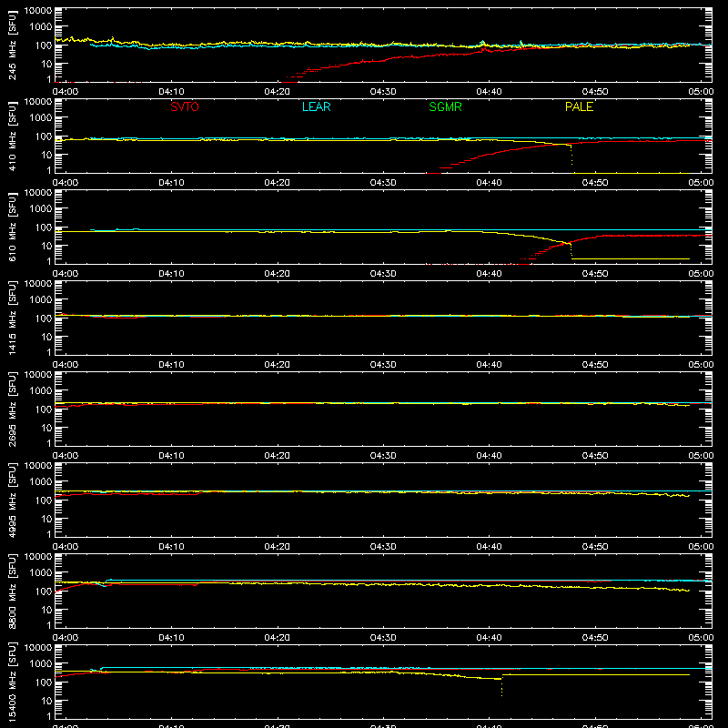
Task: Click the 1000 tick label on the 15400 MHz plot
Action: (41, 664)
